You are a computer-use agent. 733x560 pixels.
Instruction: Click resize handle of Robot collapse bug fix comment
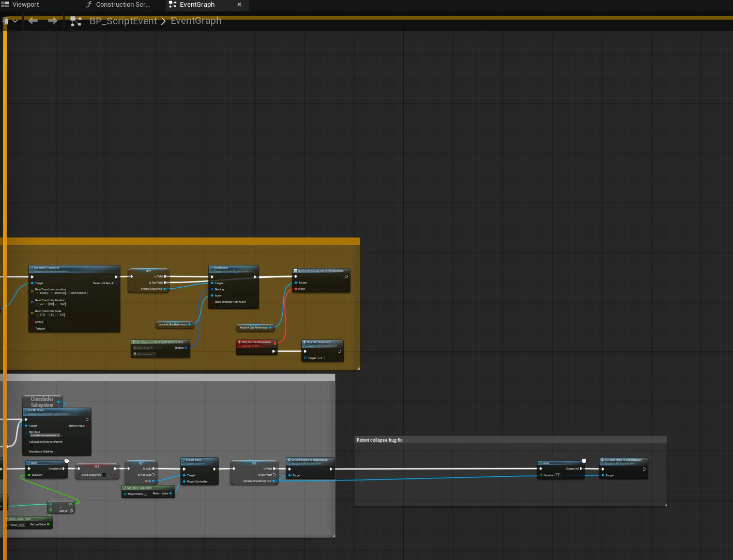[x=665, y=505]
